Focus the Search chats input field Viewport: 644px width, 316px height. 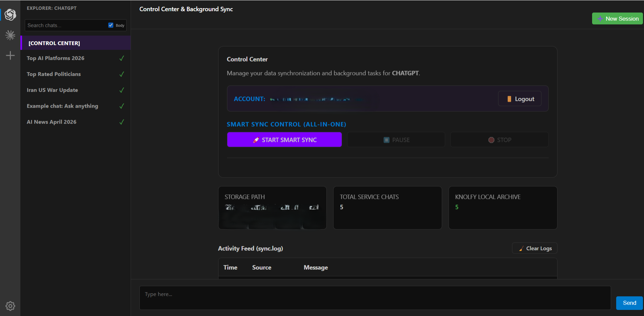[66, 25]
